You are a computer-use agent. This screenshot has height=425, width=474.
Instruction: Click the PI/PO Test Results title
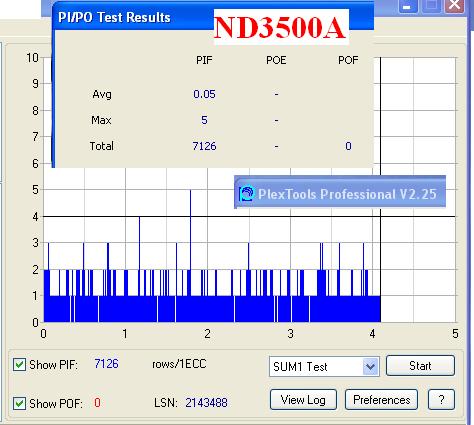click(114, 17)
